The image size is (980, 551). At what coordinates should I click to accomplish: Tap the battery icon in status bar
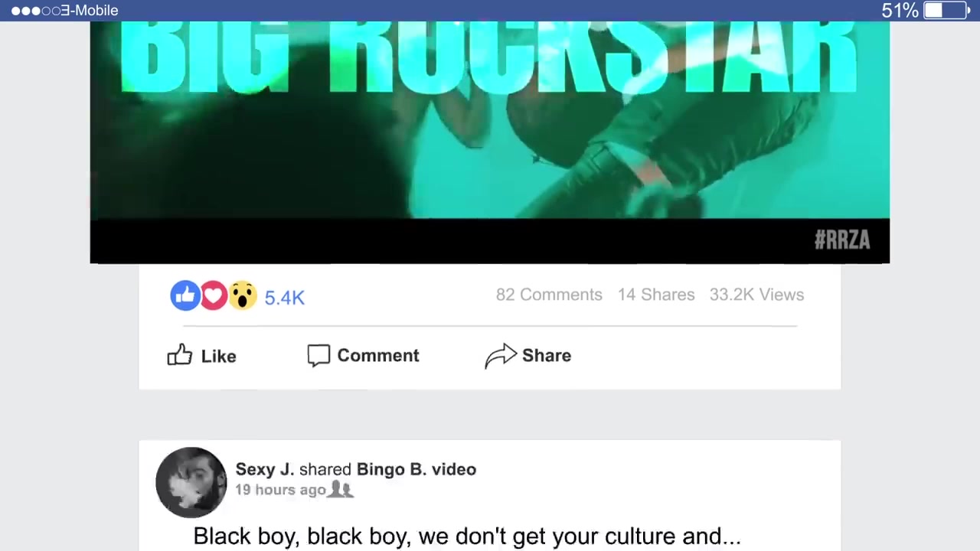(x=946, y=10)
